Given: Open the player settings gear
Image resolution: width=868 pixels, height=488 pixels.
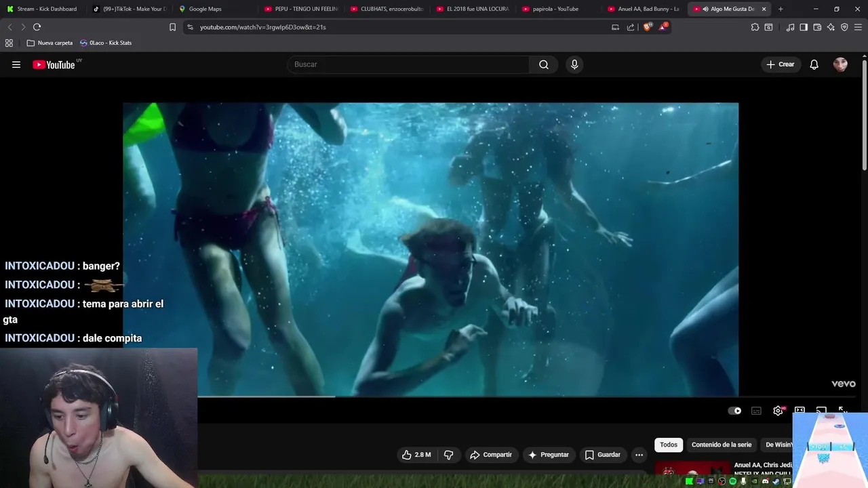Looking at the screenshot, I should 778,411.
